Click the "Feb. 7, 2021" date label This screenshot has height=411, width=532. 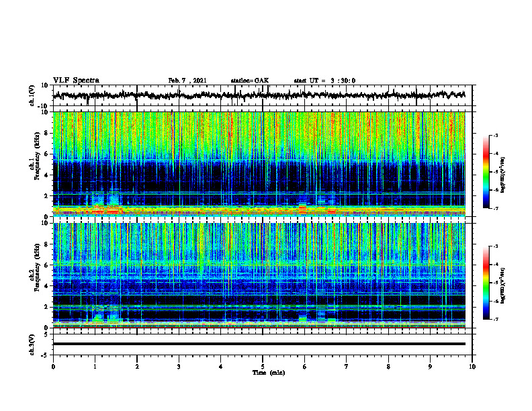click(187, 81)
